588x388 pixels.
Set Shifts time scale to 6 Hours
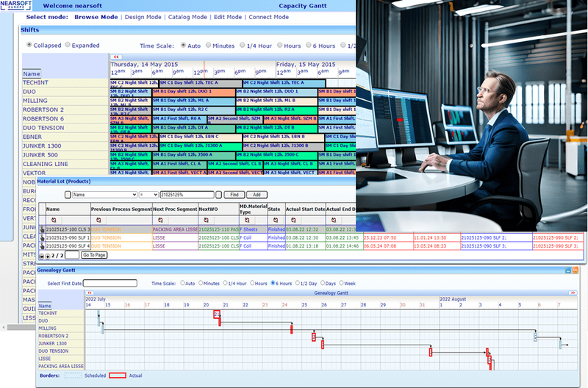[x=309, y=45]
